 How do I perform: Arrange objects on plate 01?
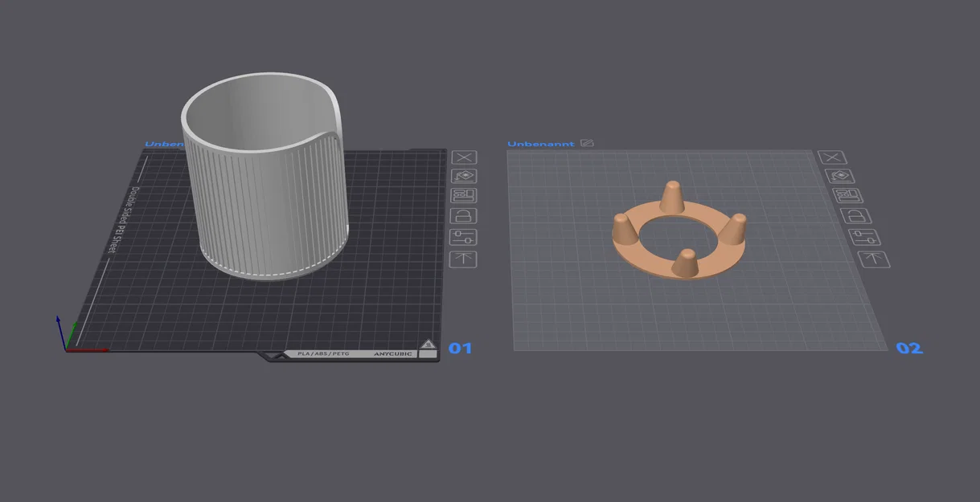(464, 196)
